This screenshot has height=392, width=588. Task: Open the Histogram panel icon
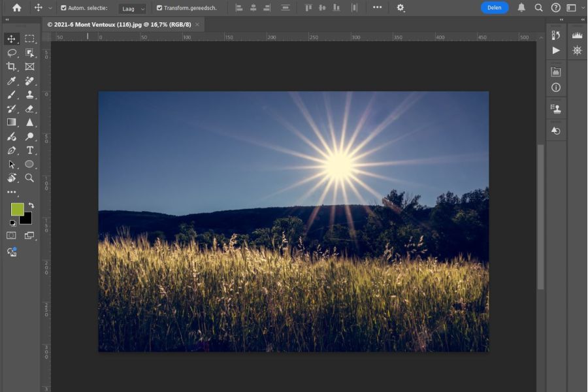(577, 35)
